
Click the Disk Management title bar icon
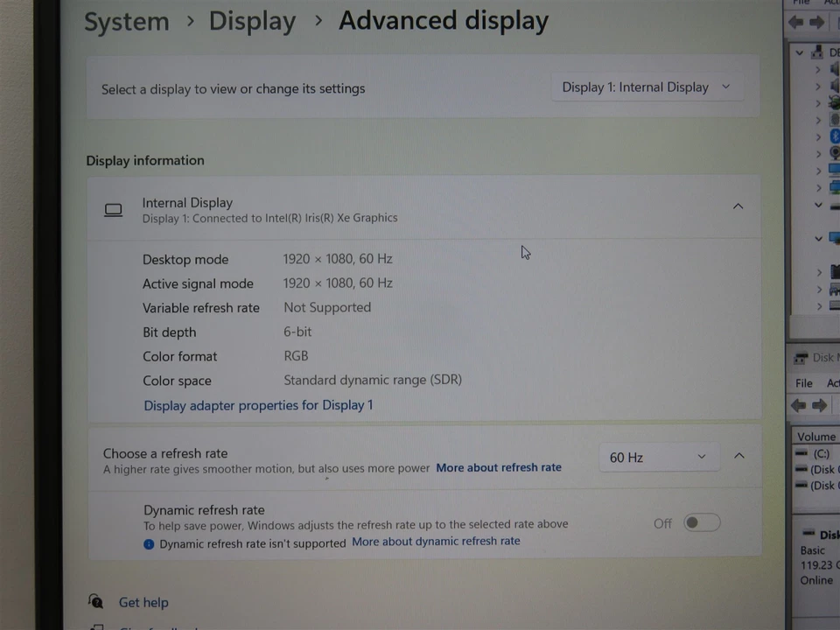(801, 357)
